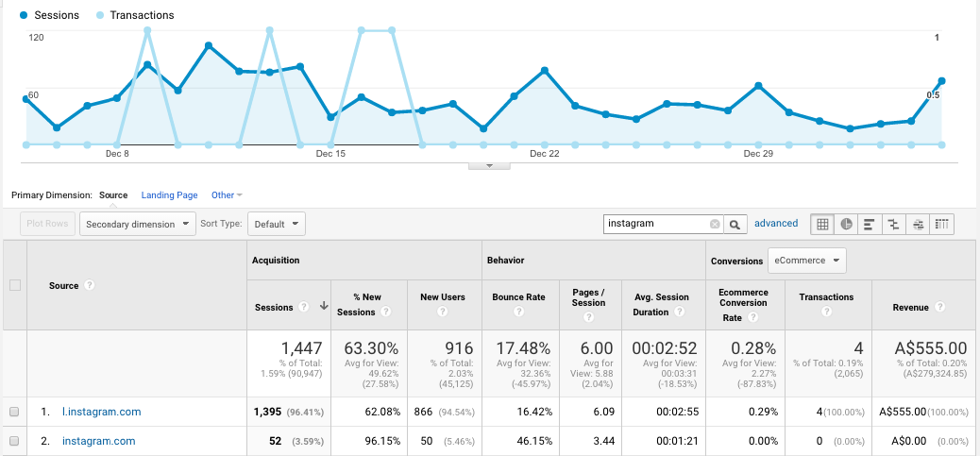Click the Plot Rows button
This screenshot has width=980, height=456.
pyautogui.click(x=48, y=224)
